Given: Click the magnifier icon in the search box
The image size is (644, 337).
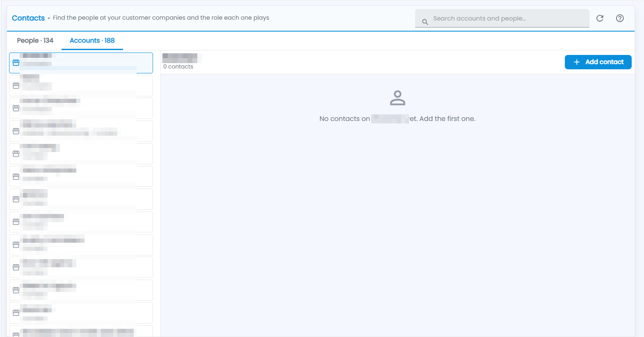Looking at the screenshot, I should (425, 22).
